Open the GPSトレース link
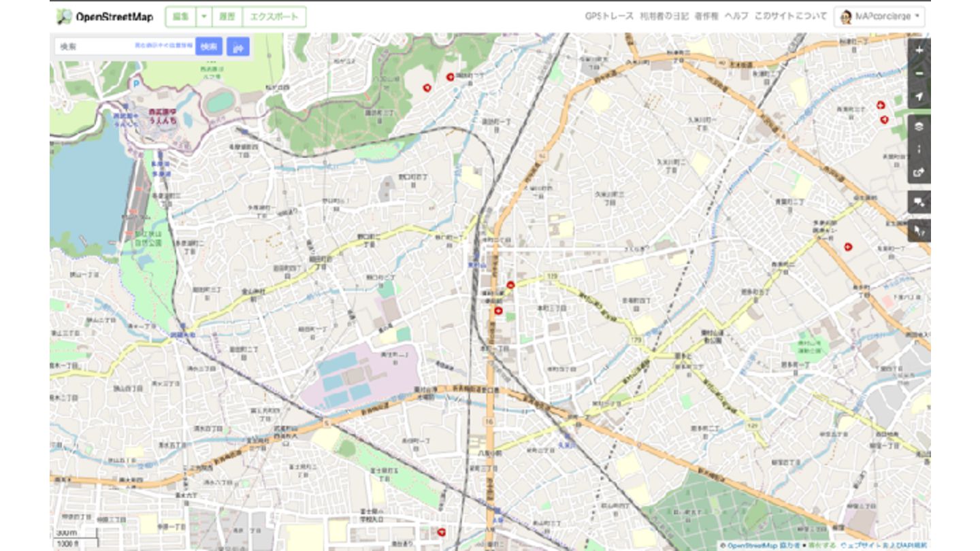The image size is (980, 551). point(609,16)
